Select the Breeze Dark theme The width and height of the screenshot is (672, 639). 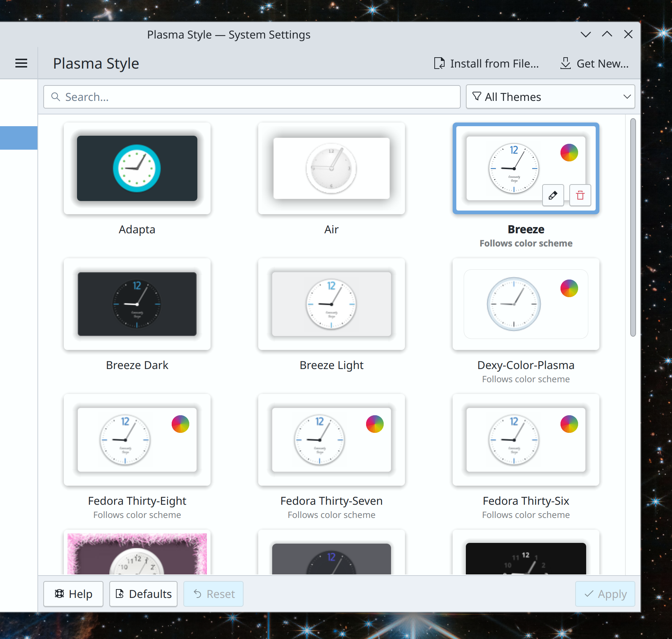click(x=137, y=304)
